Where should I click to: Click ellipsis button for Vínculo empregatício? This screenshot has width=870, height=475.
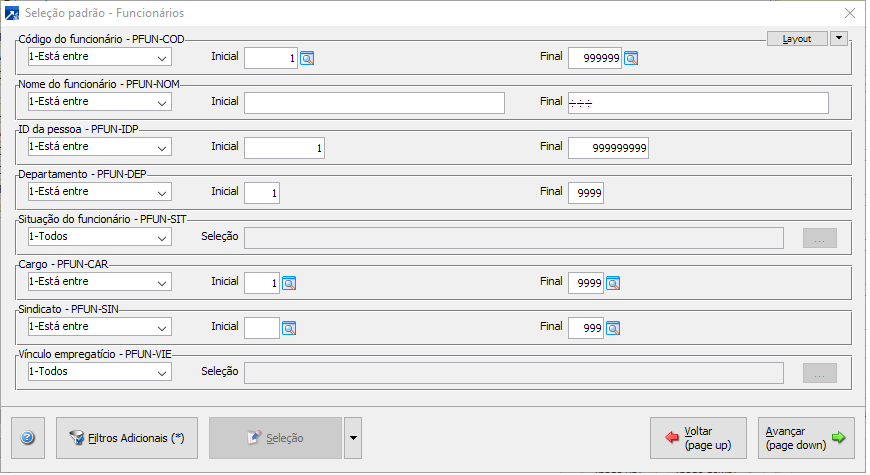point(820,373)
